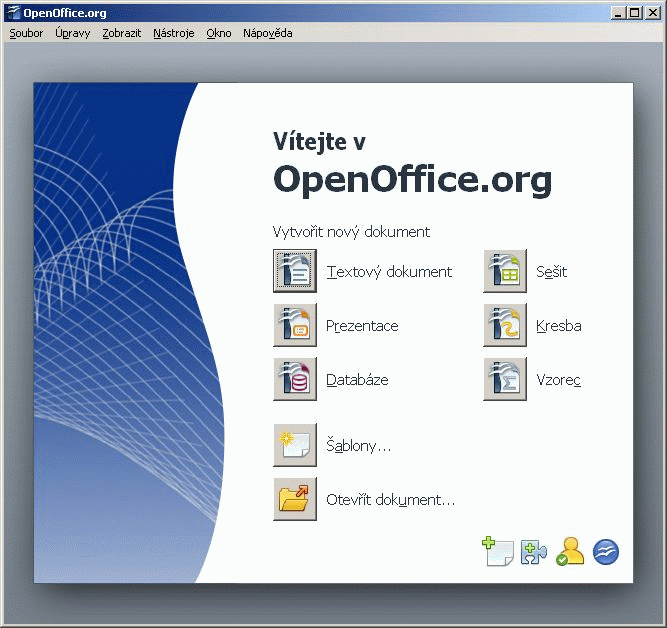This screenshot has width=667, height=628.
Task: Click the Databáze label
Action: tap(357, 380)
